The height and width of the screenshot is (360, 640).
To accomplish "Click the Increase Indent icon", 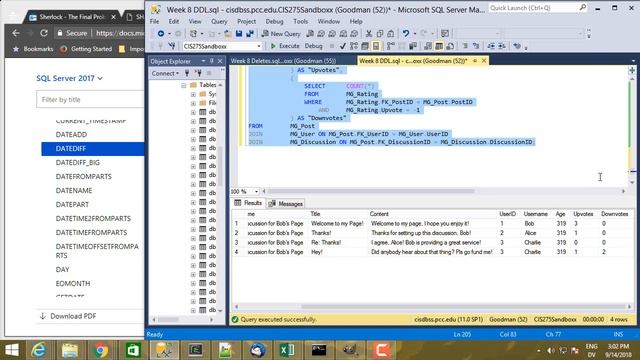I will click(x=502, y=46).
